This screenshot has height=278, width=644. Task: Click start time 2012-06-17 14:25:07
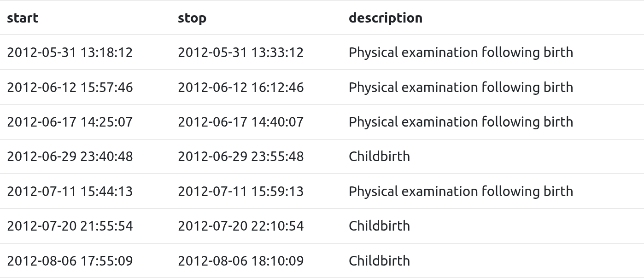tap(70, 122)
